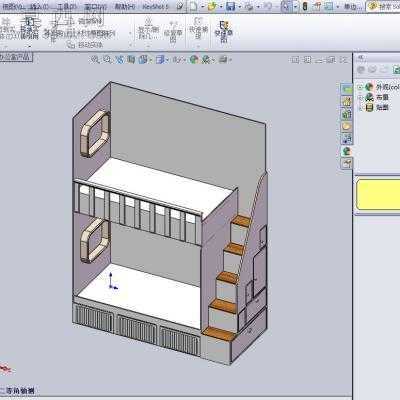Create a new document with the New icon
Image resolution: width=400 pixels, height=400 pixels.
coord(193,6)
